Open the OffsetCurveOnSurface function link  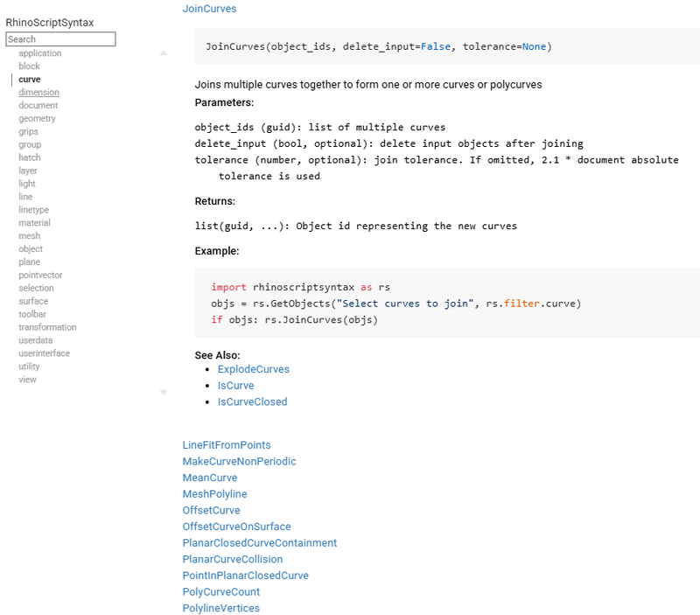(236, 526)
